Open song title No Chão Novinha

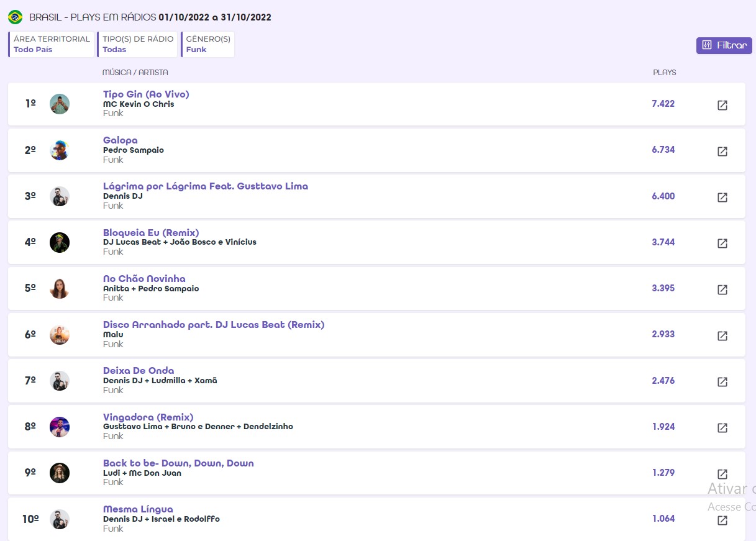coord(144,278)
